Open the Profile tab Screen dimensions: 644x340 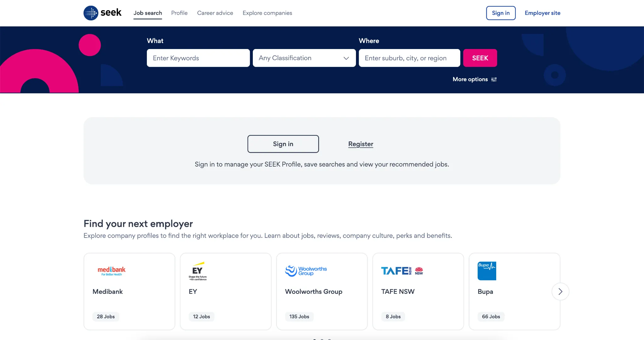click(179, 13)
